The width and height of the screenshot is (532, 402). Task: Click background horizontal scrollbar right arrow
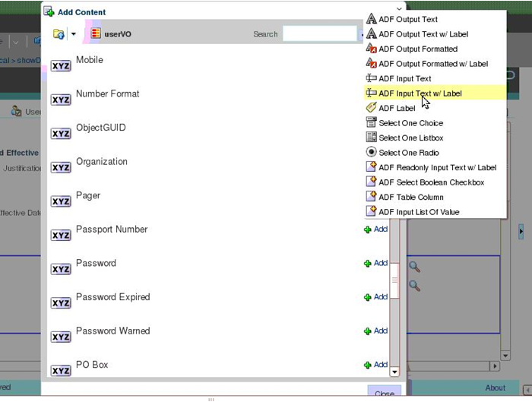tap(495, 366)
